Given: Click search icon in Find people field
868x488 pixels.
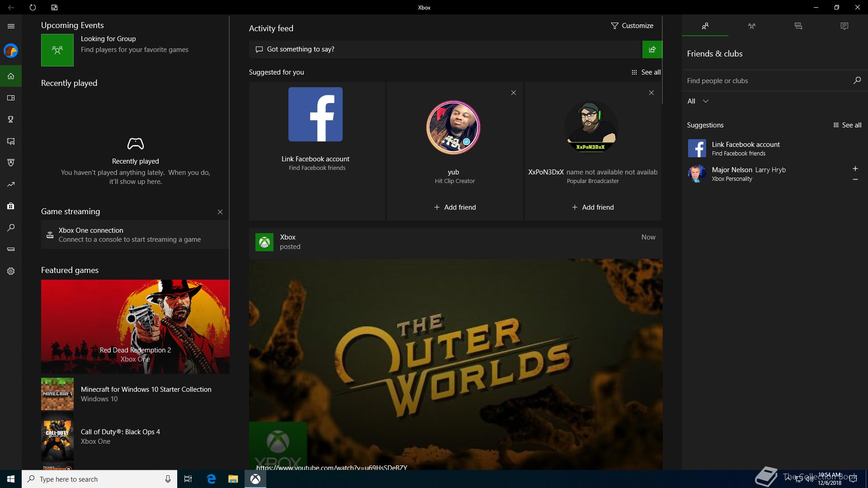Looking at the screenshot, I should [857, 80].
